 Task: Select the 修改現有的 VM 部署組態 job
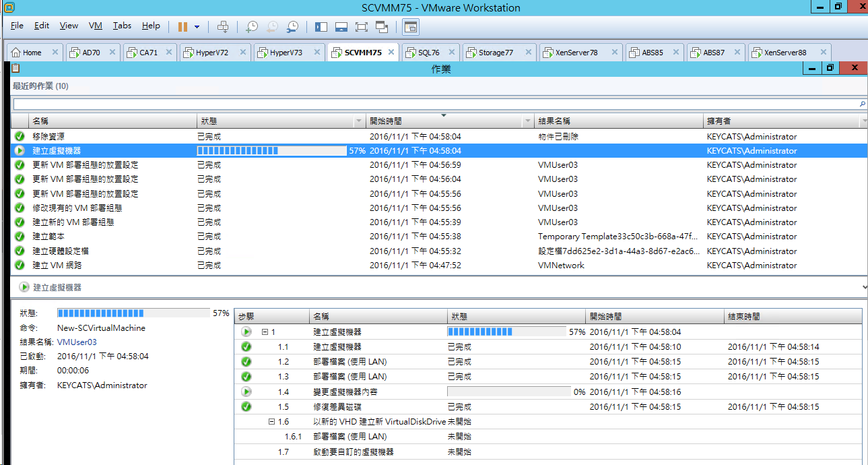coord(439,208)
